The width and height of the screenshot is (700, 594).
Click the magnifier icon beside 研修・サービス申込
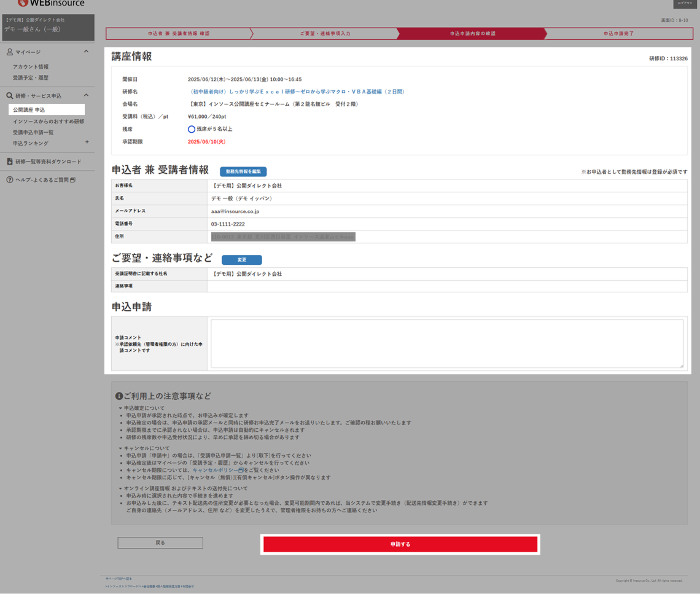(9, 96)
